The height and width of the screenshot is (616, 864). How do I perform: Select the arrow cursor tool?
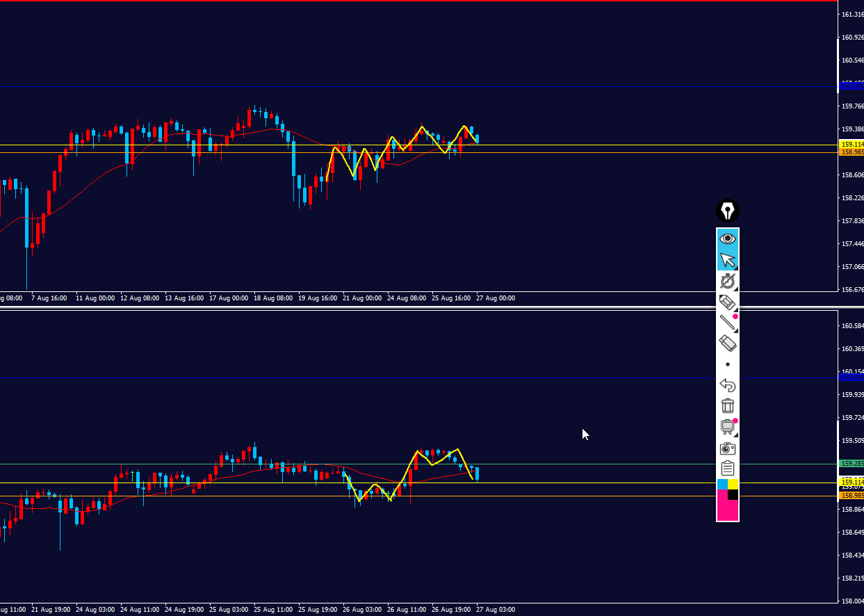tap(728, 260)
